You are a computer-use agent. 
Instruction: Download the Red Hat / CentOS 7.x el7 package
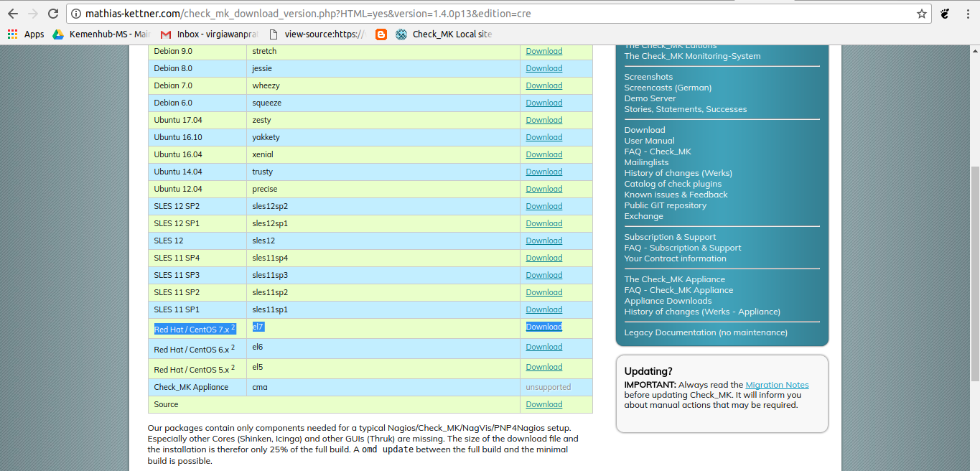point(543,327)
